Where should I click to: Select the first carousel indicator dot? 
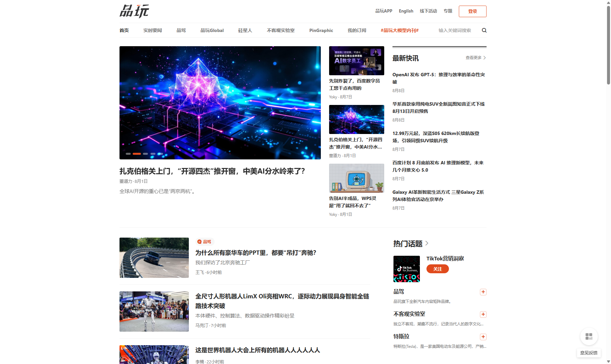coord(128,154)
